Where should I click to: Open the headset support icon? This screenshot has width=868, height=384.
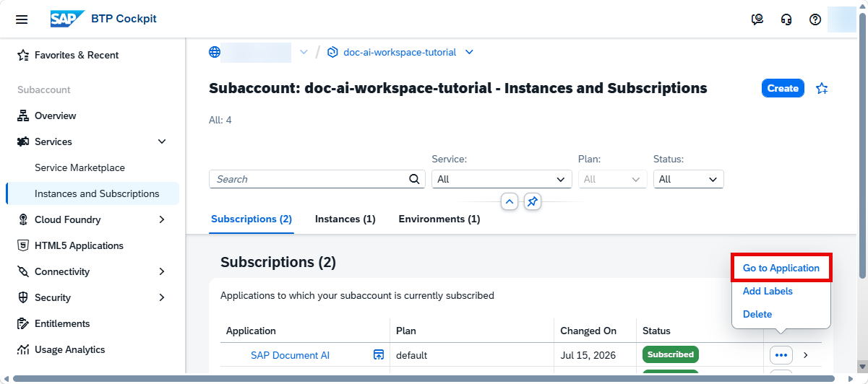click(x=786, y=19)
